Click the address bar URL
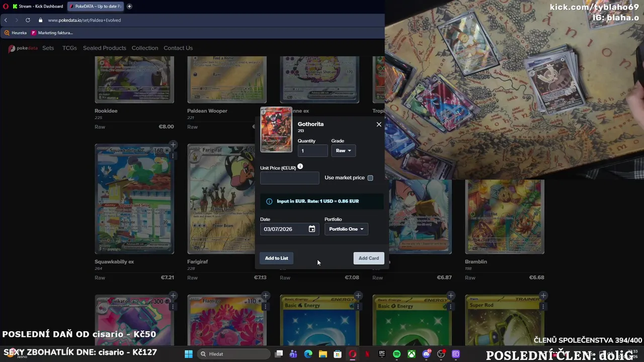 tap(84, 20)
